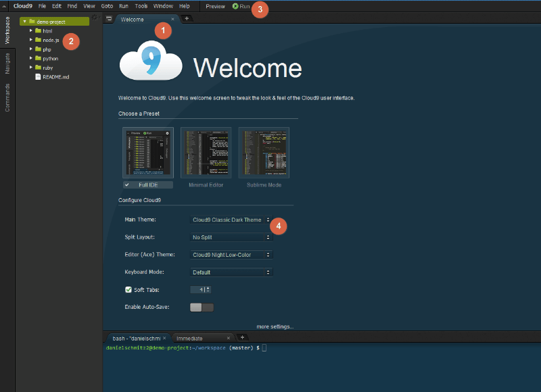Select the Full IDE preset thumbnail
Screen dimensions: 541x392
coord(148,153)
